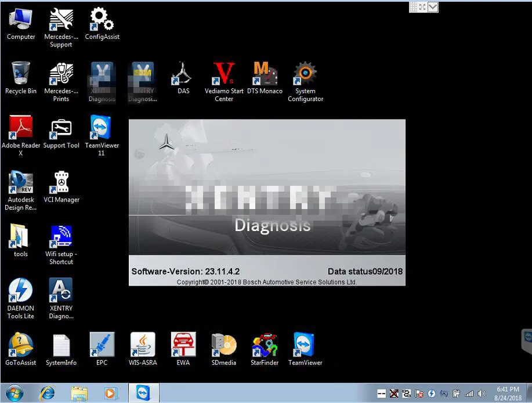Launch VCI Manager

[x=61, y=187]
